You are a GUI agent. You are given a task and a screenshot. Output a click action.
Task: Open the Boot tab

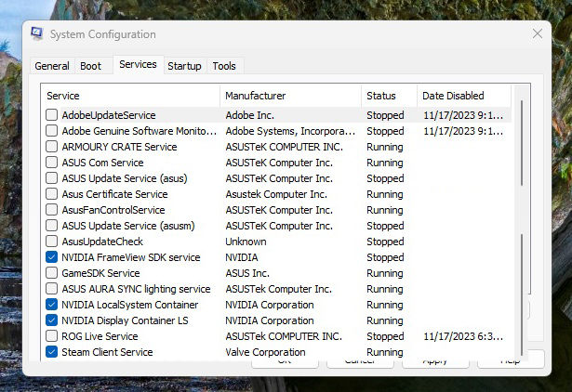(x=91, y=66)
